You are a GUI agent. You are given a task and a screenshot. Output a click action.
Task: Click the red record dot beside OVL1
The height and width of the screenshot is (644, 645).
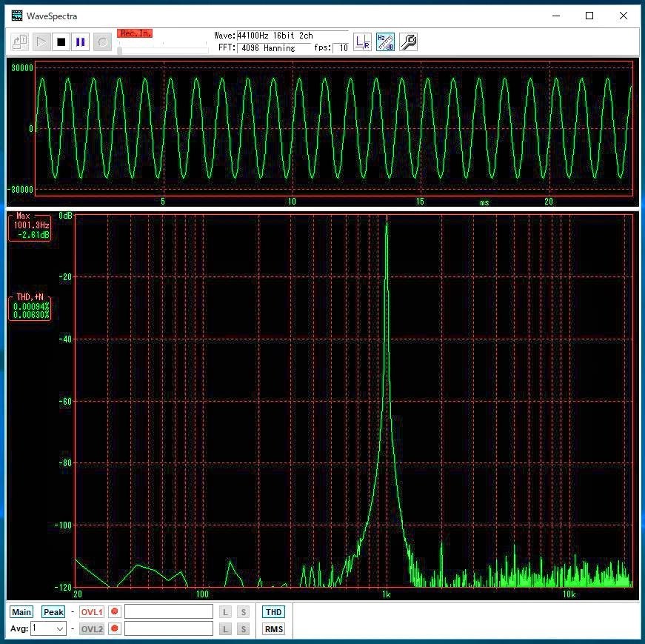tap(115, 612)
